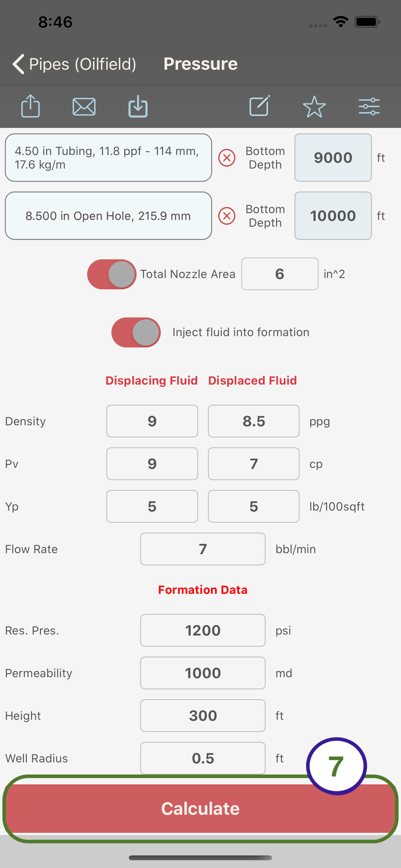The width and height of the screenshot is (401, 868).
Task: Tap the favorite star icon
Action: pos(314,107)
